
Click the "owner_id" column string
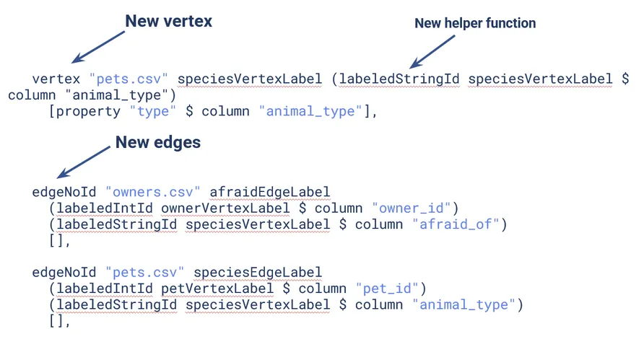[x=411, y=208]
